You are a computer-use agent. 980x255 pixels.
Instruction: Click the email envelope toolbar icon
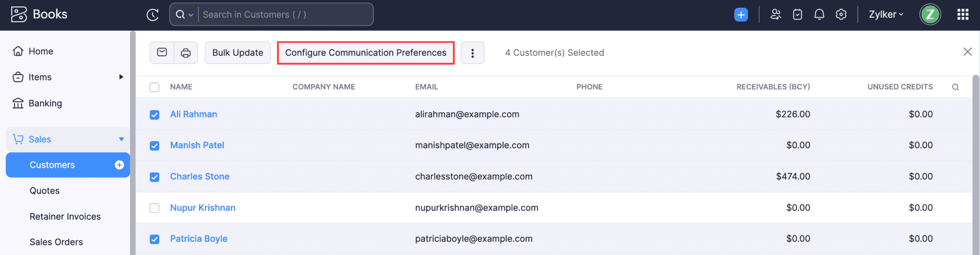162,52
